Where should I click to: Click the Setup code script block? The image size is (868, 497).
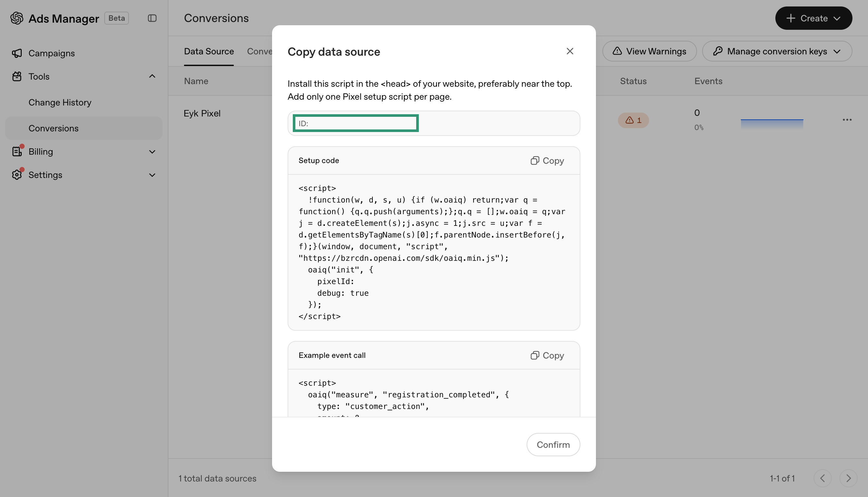click(433, 252)
